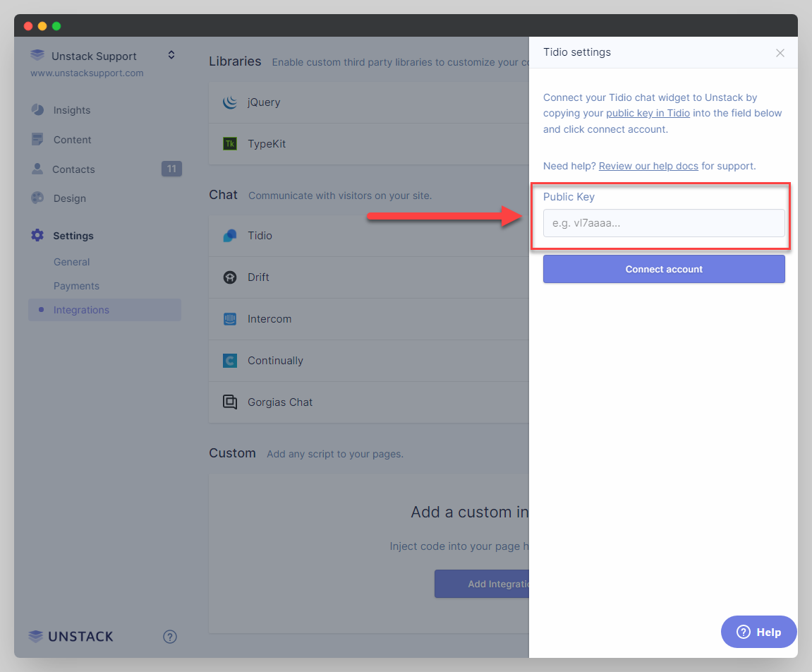Open the Design section
Screen dimensions: 812x672
69,198
